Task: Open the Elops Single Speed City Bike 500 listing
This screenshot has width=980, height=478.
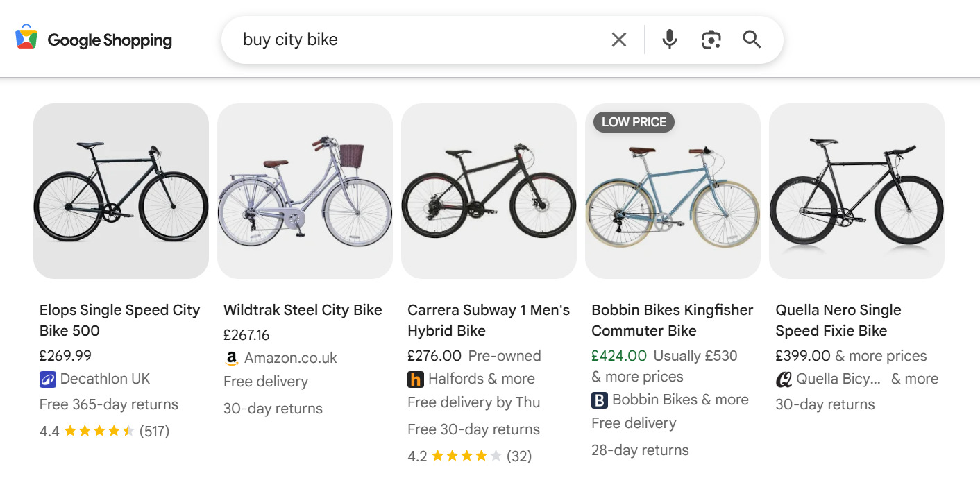Action: (x=119, y=320)
